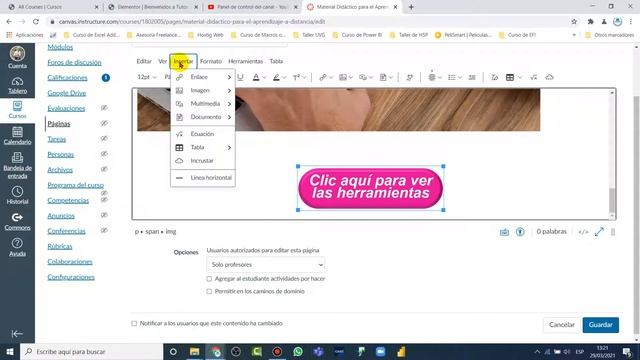The width and height of the screenshot is (640, 360).
Task: Select the pink Clic aquí image
Action: click(371, 188)
